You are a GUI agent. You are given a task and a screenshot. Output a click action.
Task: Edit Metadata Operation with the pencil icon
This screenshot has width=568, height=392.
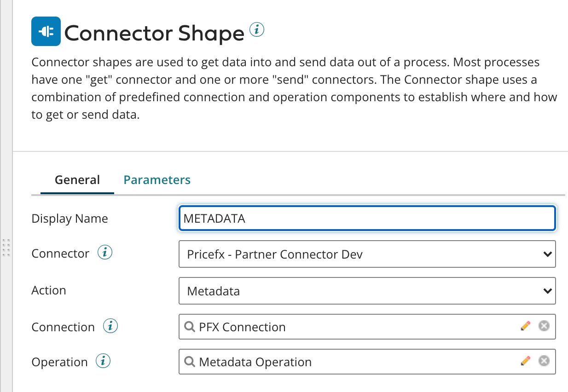pyautogui.click(x=525, y=361)
